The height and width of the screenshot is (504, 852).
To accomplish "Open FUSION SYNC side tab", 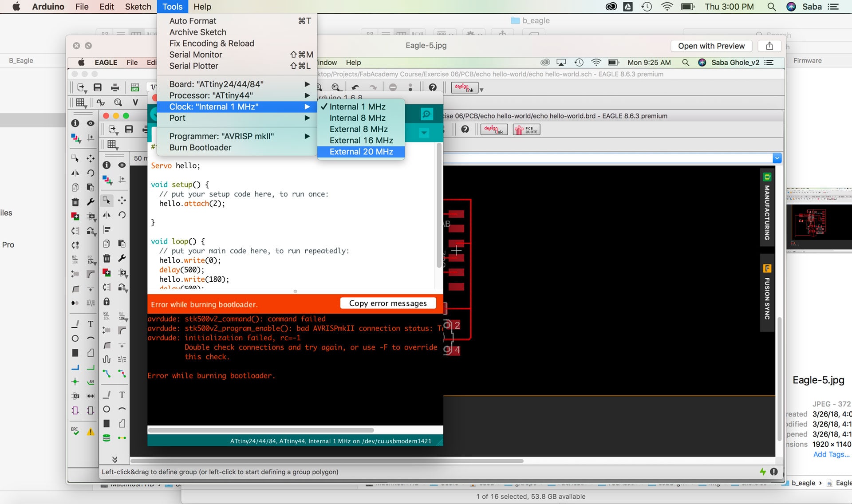I will click(x=767, y=293).
